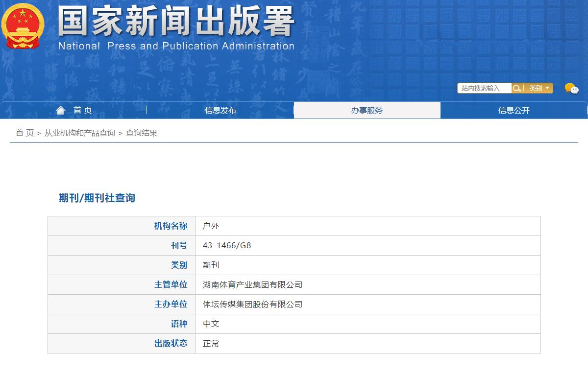
Task: Go to the 信息公开 tab
Action: (x=514, y=111)
